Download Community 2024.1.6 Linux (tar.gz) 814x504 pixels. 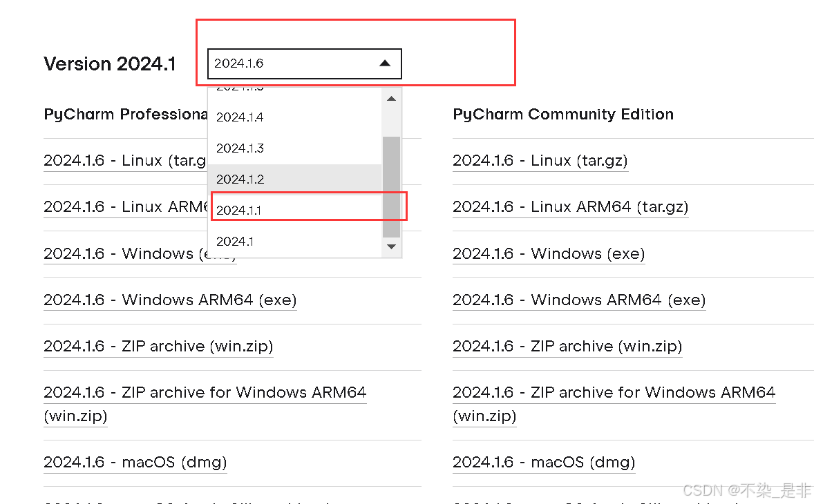point(540,161)
